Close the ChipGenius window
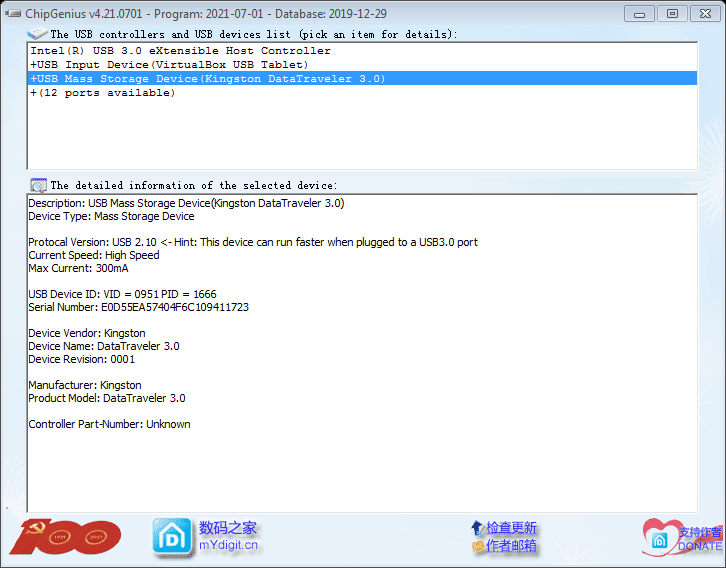 point(705,14)
